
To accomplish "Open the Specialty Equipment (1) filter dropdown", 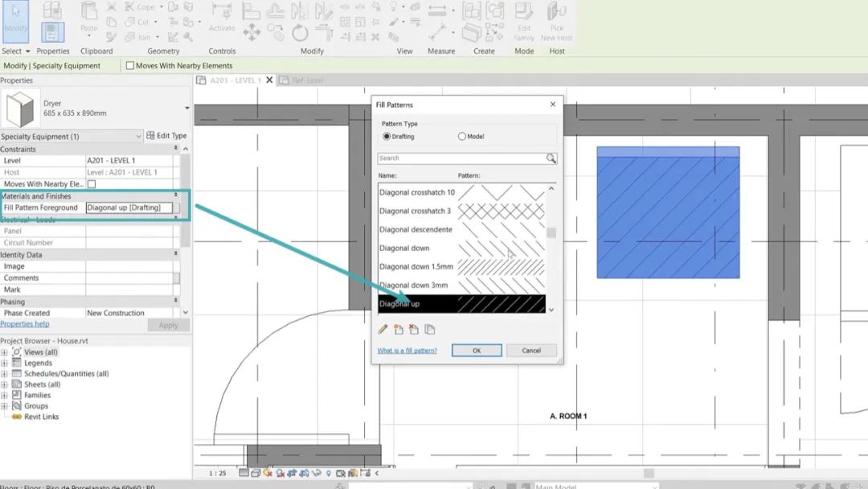I will point(72,136).
